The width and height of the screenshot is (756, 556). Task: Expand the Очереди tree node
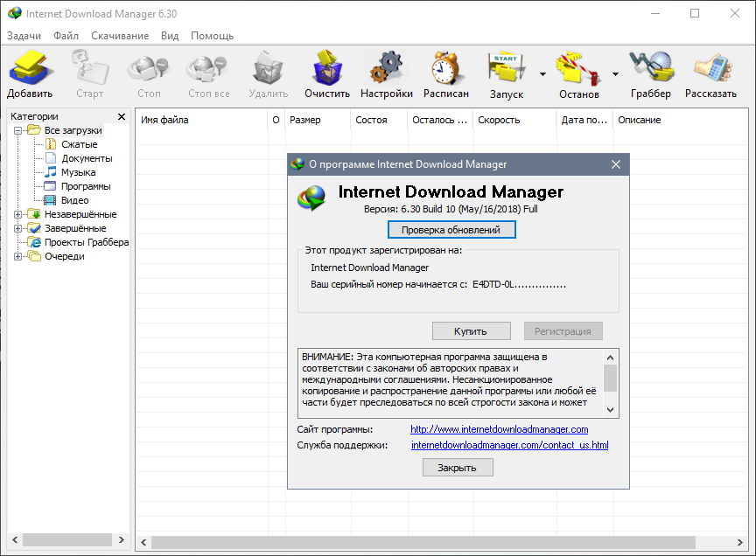[17, 256]
